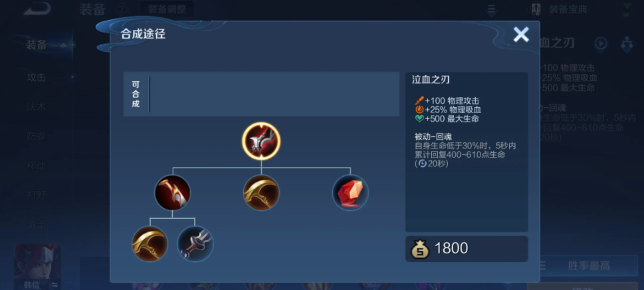
Task: Select the iron sword component icon
Action: [195, 244]
